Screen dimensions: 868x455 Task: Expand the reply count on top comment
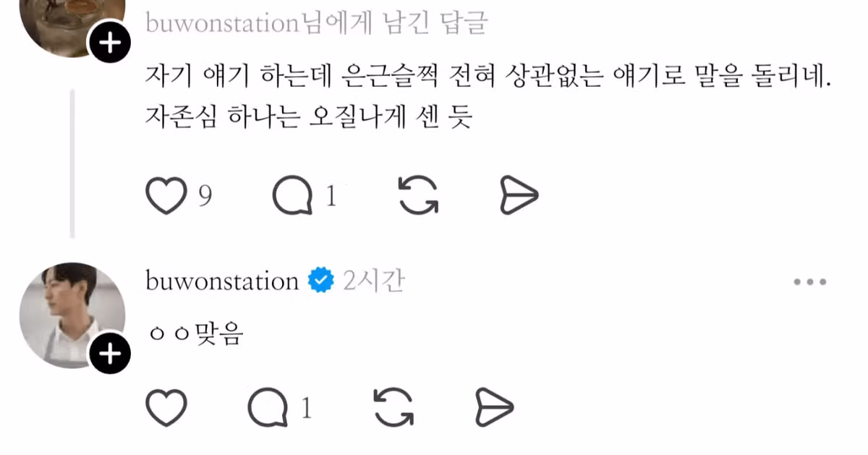pos(331,195)
